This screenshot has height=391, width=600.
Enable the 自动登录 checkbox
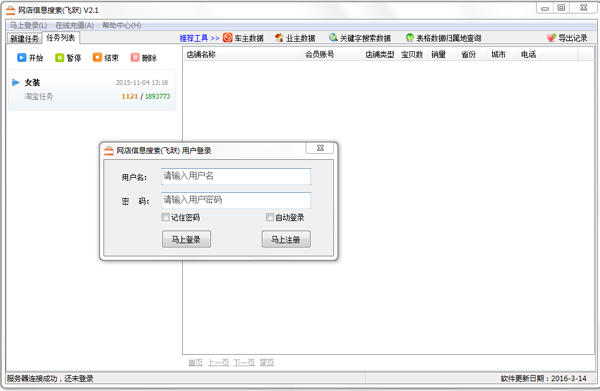click(270, 217)
